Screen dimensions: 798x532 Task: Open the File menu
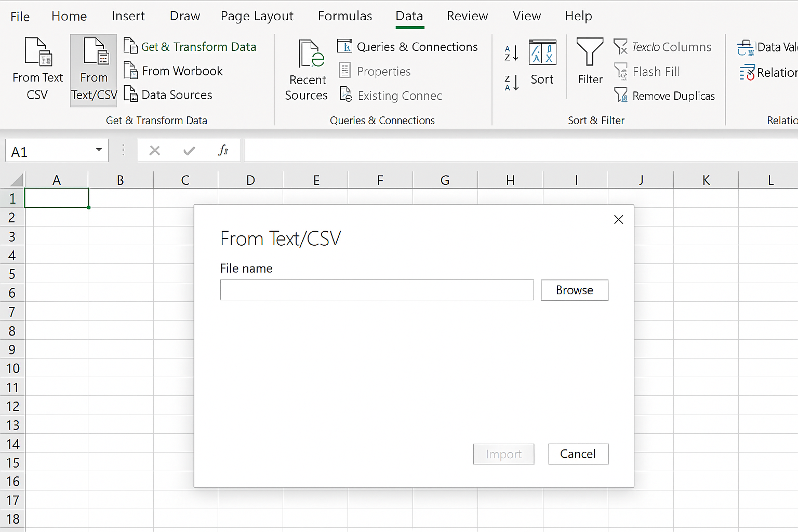pos(20,17)
